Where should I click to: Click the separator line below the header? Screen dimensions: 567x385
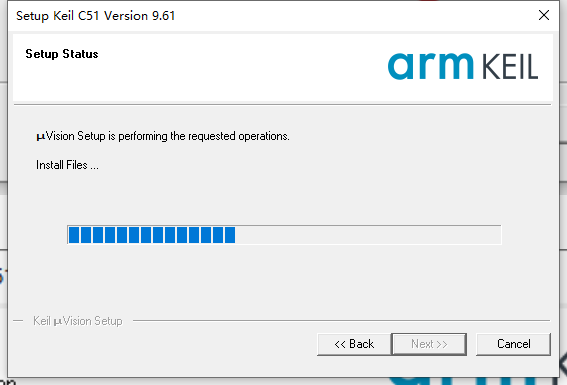(283, 105)
